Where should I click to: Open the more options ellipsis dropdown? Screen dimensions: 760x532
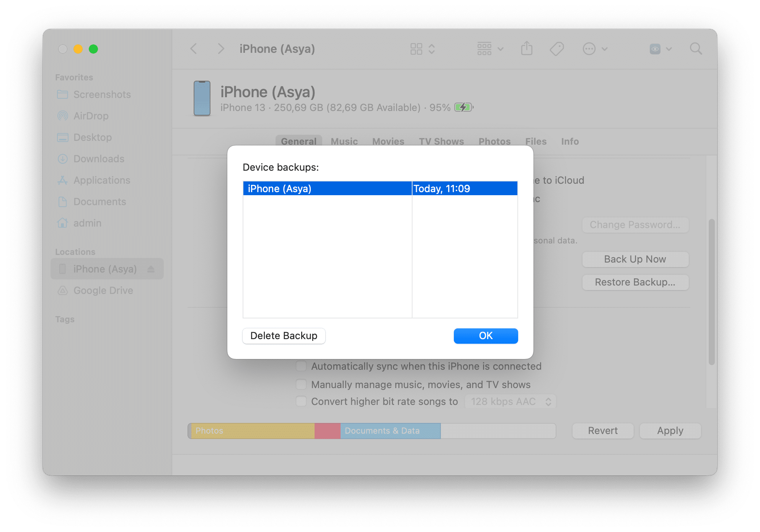coord(595,49)
